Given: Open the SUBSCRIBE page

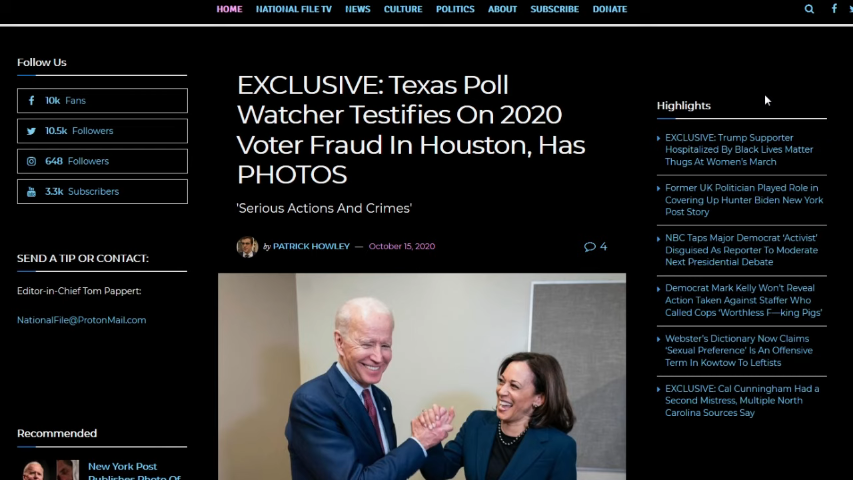Looking at the screenshot, I should pos(555,9).
